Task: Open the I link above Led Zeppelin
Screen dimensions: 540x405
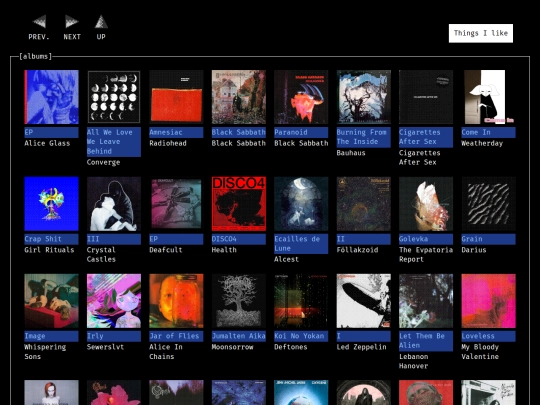Action: coord(364,336)
